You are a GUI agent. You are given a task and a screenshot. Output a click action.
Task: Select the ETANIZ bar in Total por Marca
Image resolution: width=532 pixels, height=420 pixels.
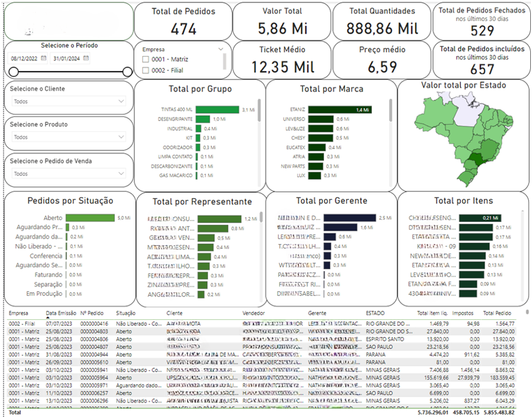(x=340, y=110)
